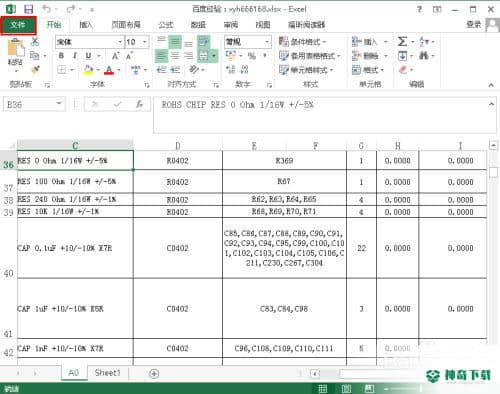Click Conditional Formatting button

[x=303, y=42]
